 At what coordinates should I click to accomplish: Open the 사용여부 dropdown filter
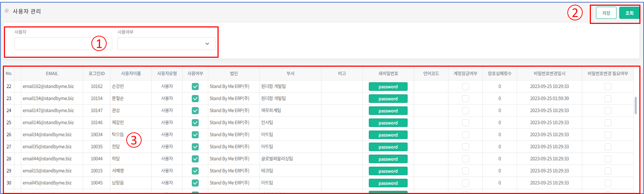pyautogui.click(x=166, y=44)
